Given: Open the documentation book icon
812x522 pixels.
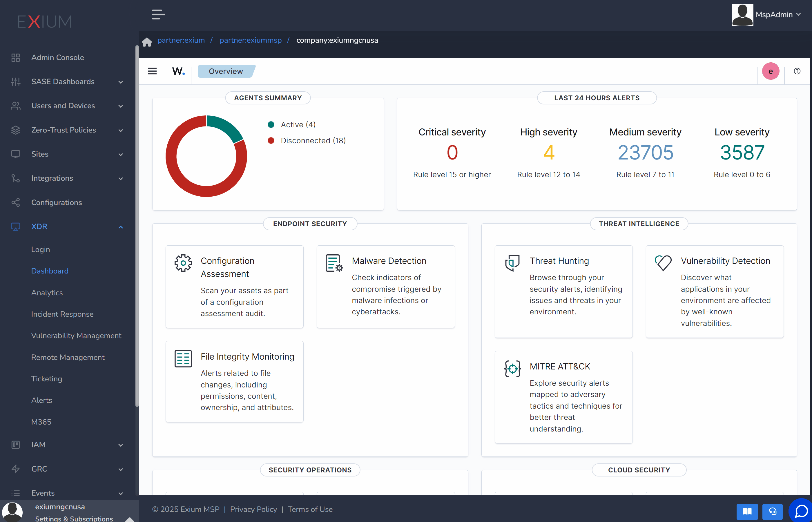Looking at the screenshot, I should [x=747, y=511].
